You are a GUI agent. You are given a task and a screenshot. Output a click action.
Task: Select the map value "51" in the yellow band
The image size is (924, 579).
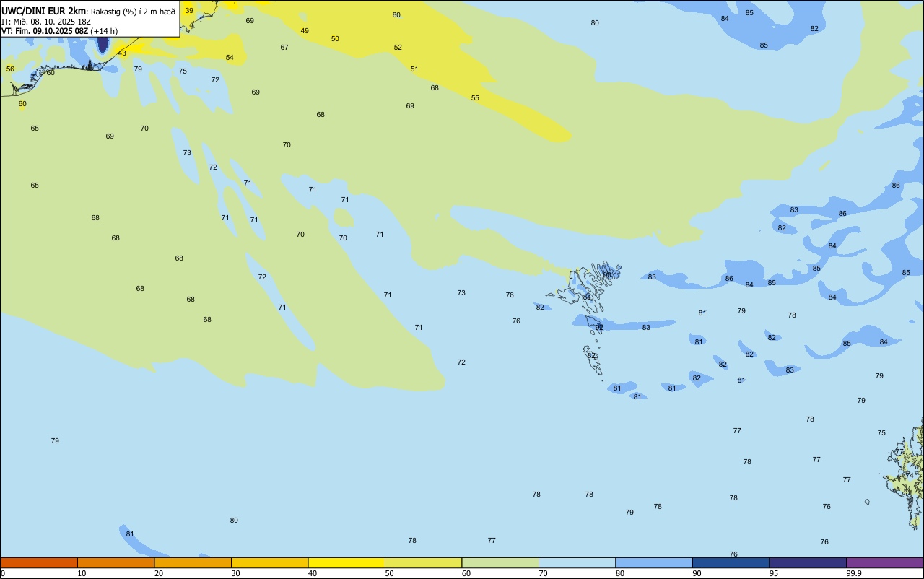point(414,69)
